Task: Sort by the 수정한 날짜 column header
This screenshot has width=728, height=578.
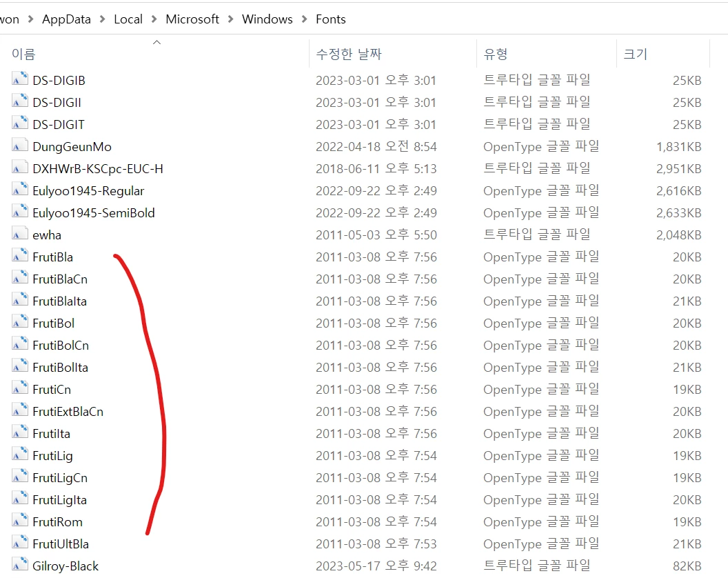Action: coord(349,54)
